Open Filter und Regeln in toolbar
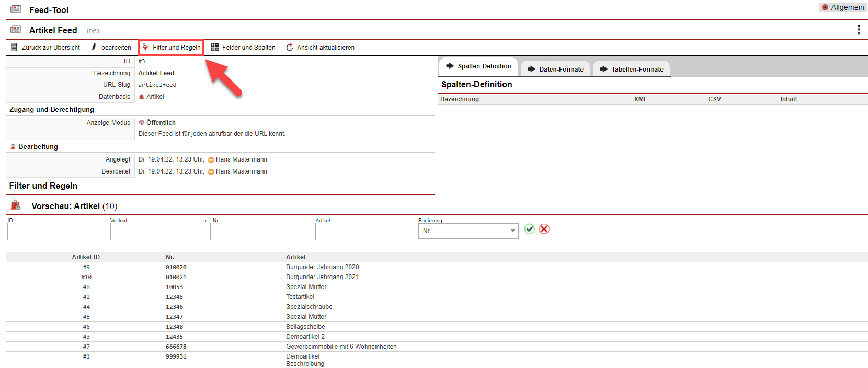The width and height of the screenshot is (868, 368). (171, 48)
